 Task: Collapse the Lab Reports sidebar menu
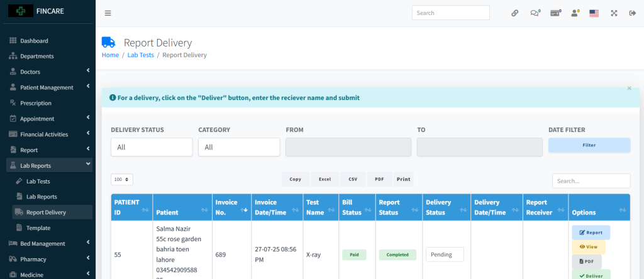[48, 165]
